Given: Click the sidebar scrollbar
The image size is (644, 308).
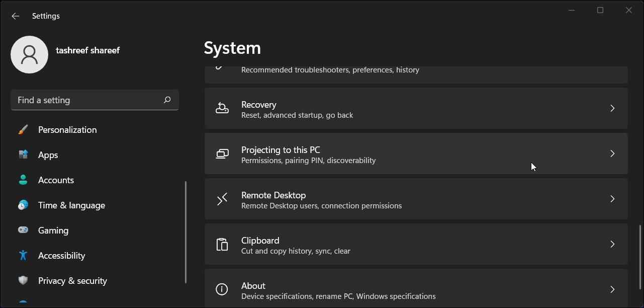Looking at the screenshot, I should coord(186,232).
